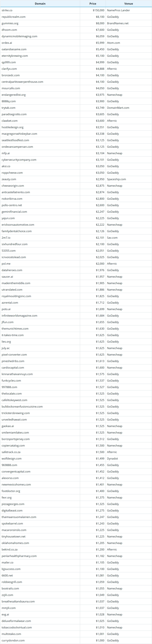
Task: Click the cybersecuritycompany.com domain
Action: (x=19, y=160)
